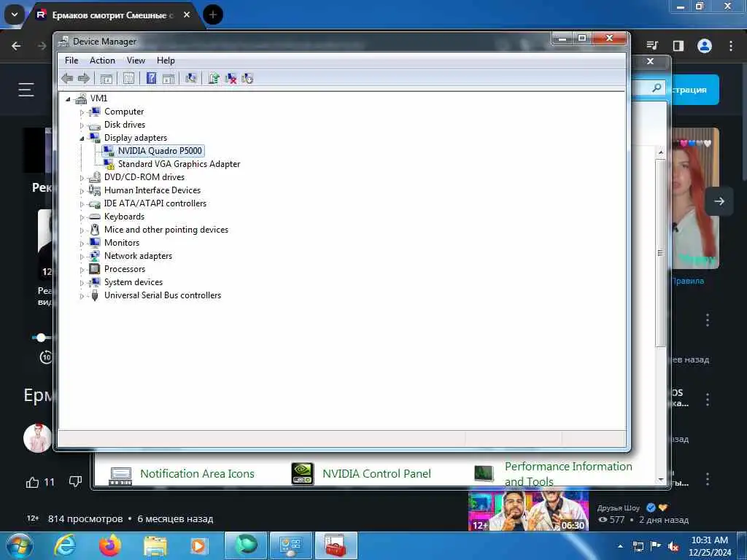Open the View menu
Viewport: 747px width, 560px height.
(136, 61)
